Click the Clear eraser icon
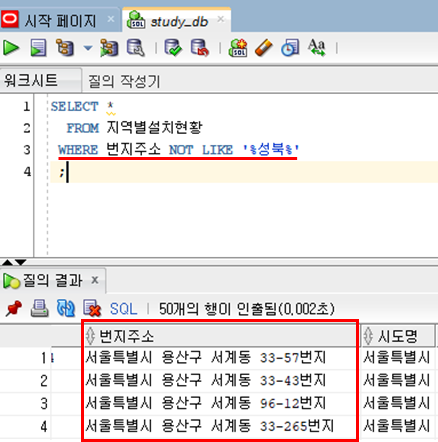This screenshot has height=442, width=438. tap(264, 48)
